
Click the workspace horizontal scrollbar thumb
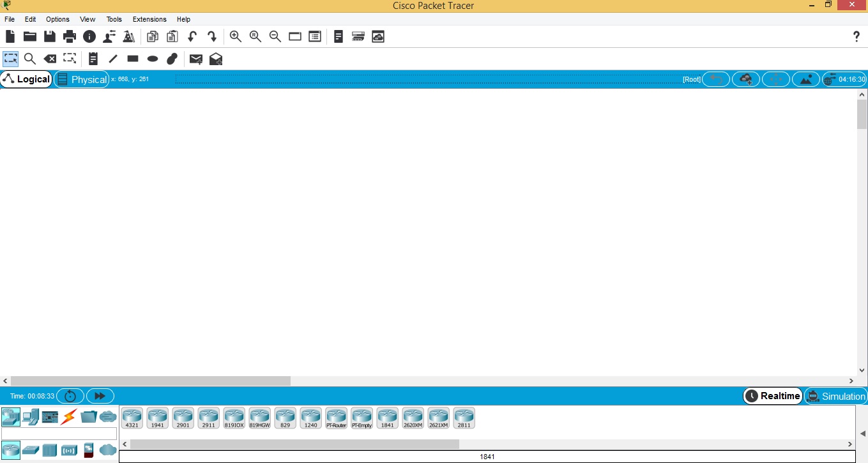point(151,381)
